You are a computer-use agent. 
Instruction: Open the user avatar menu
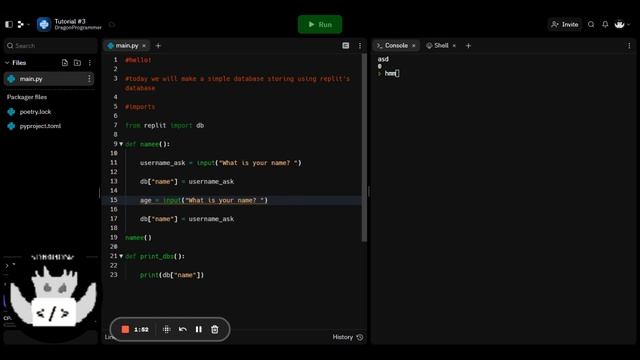coord(622,24)
